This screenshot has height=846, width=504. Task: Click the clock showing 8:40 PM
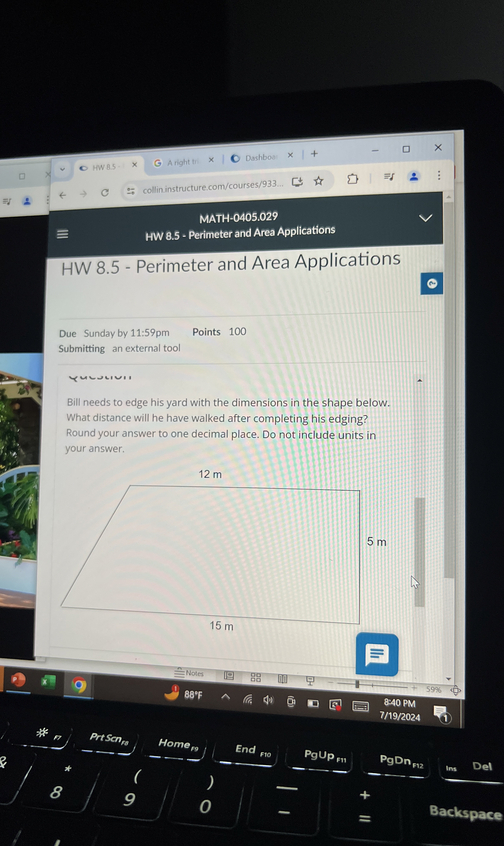coord(400,703)
